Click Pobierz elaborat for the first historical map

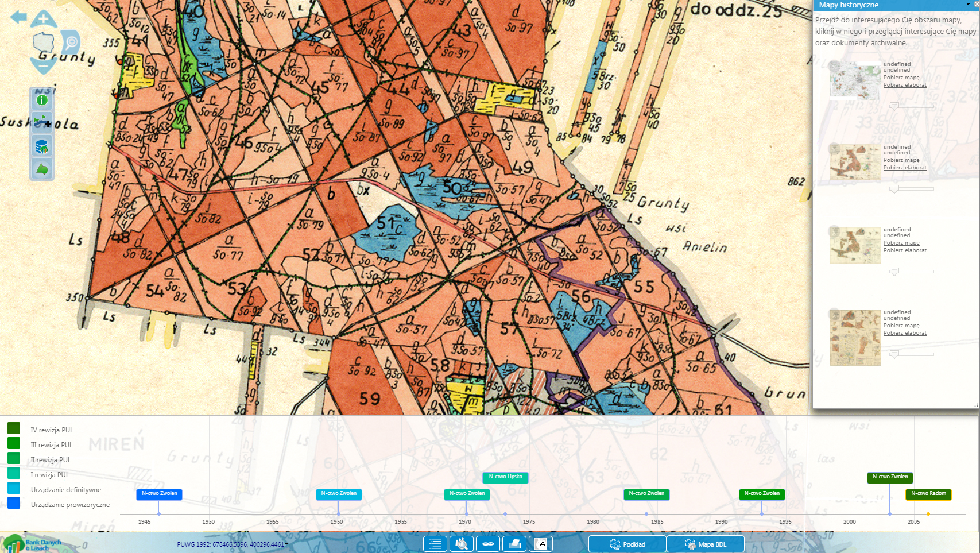point(905,85)
